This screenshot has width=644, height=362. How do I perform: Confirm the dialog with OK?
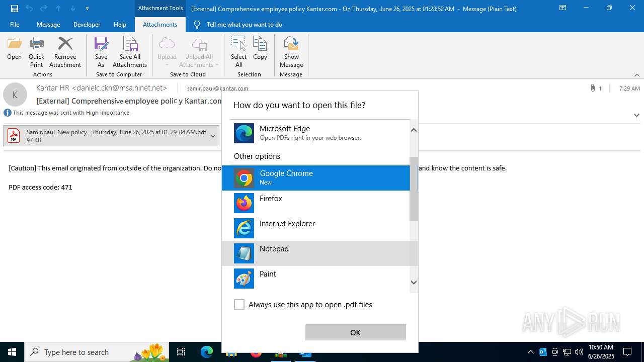355,332
